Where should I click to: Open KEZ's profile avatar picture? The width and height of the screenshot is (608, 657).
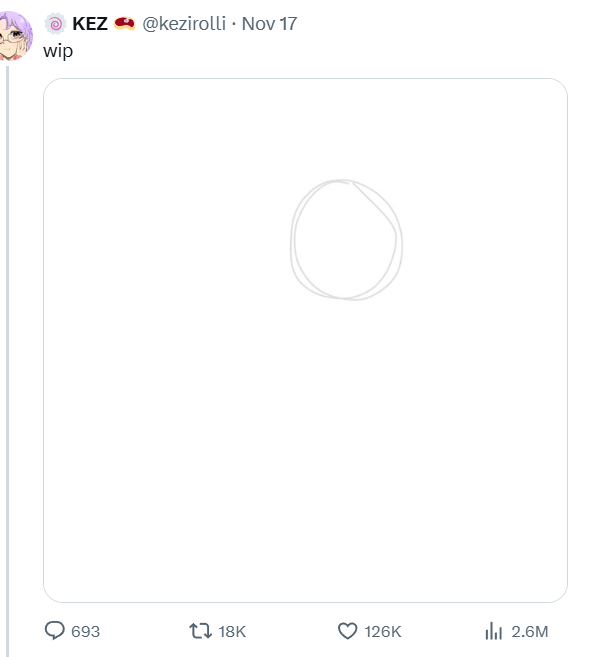(x=15, y=36)
